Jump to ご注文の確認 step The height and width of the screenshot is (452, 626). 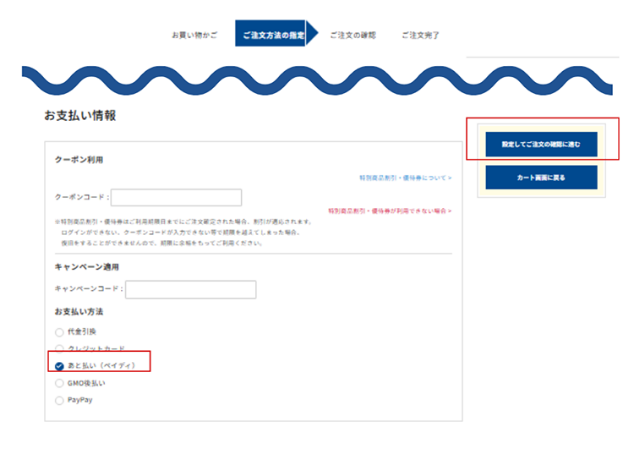(353, 35)
